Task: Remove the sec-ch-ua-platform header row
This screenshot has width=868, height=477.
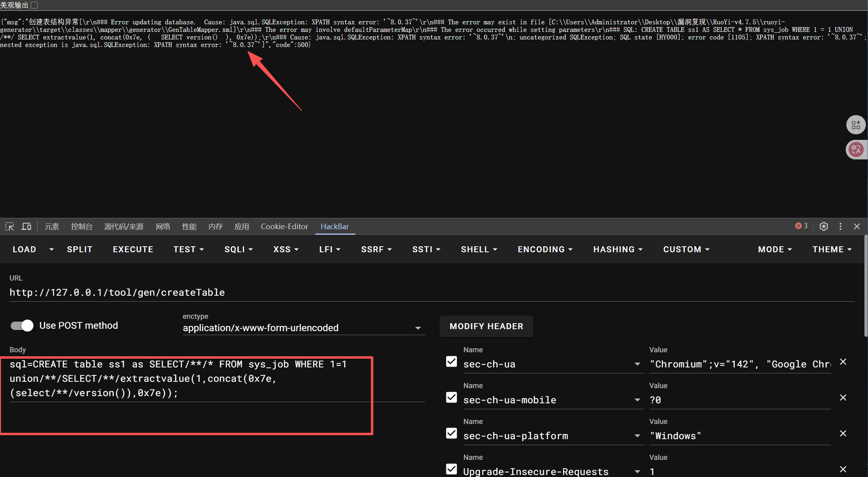Action: point(843,434)
